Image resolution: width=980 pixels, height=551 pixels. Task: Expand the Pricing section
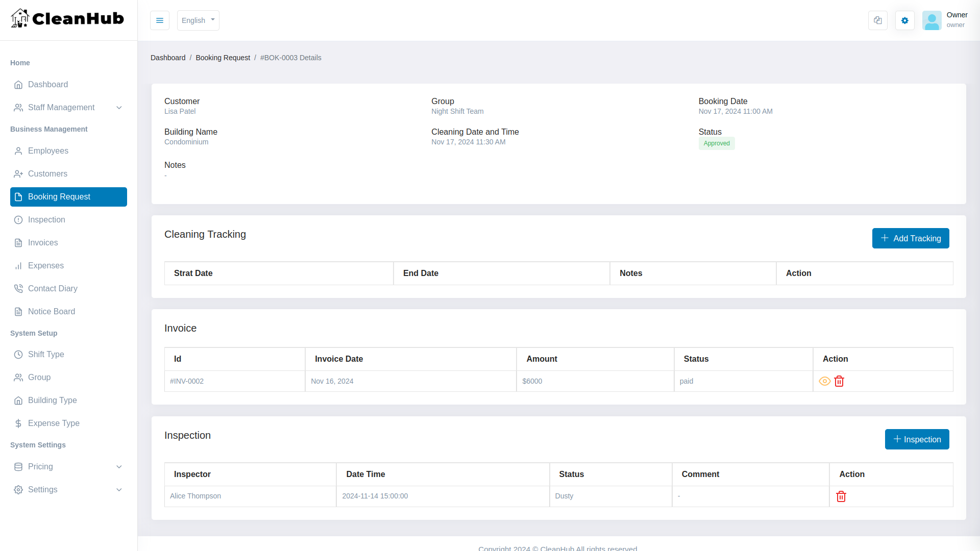coord(68,466)
